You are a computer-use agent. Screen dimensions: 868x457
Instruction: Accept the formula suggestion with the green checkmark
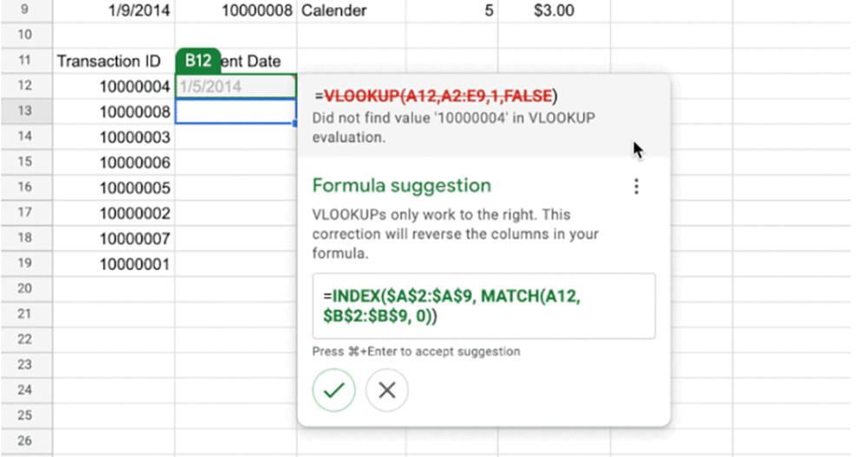(334, 390)
